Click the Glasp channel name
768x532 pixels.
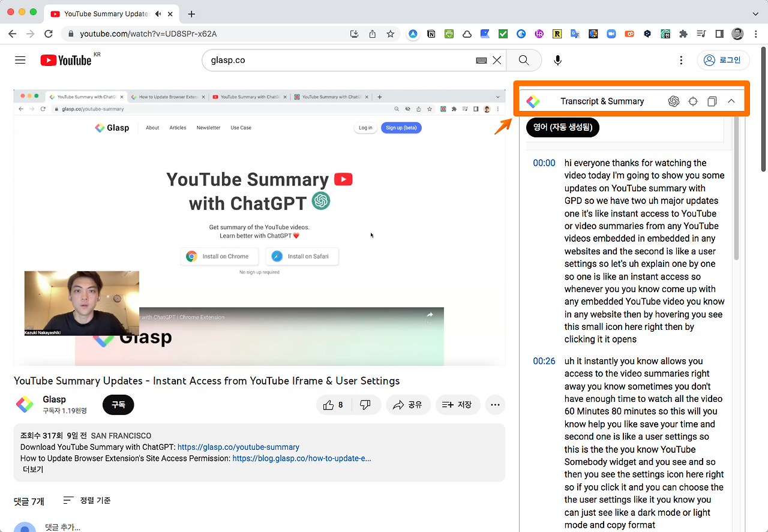coord(54,399)
